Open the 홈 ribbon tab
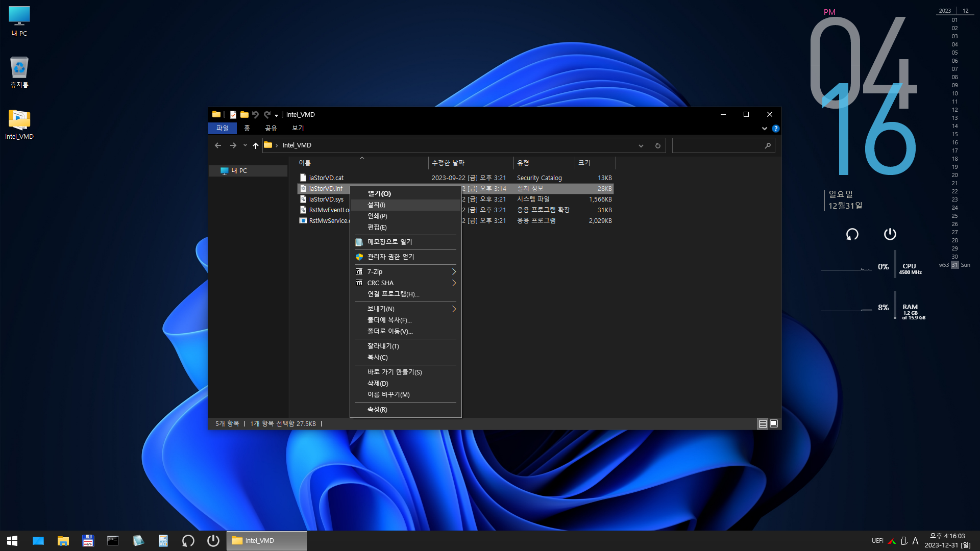Image resolution: width=980 pixels, height=551 pixels. tap(247, 128)
